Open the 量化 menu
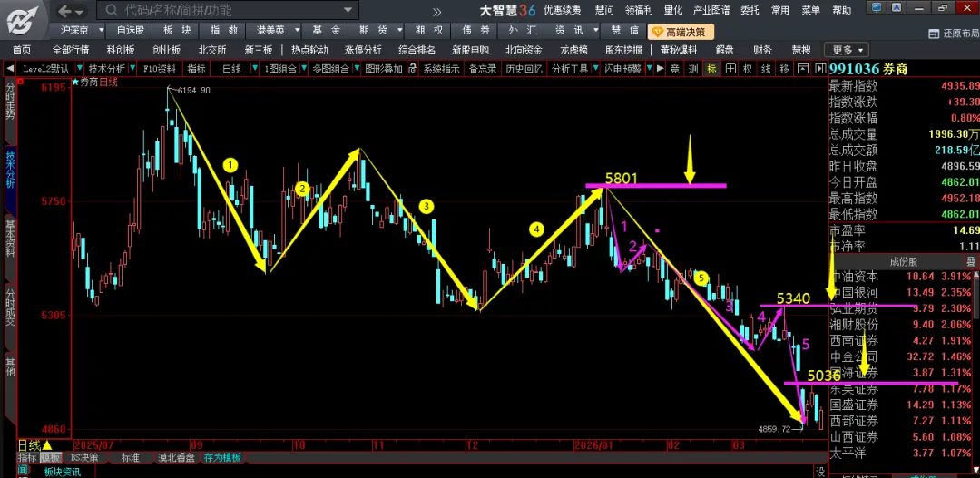This screenshot has height=478, width=980. [673, 11]
